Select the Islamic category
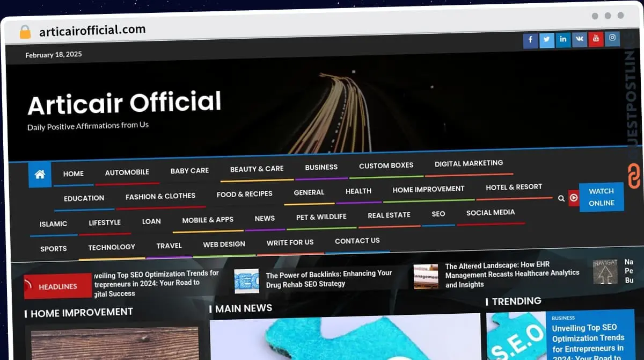The height and width of the screenshot is (360, 644). tap(54, 224)
